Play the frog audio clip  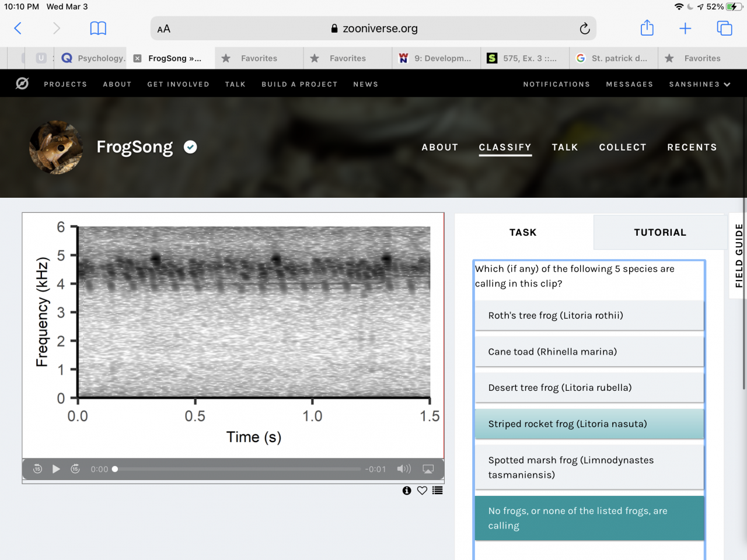coord(56,469)
